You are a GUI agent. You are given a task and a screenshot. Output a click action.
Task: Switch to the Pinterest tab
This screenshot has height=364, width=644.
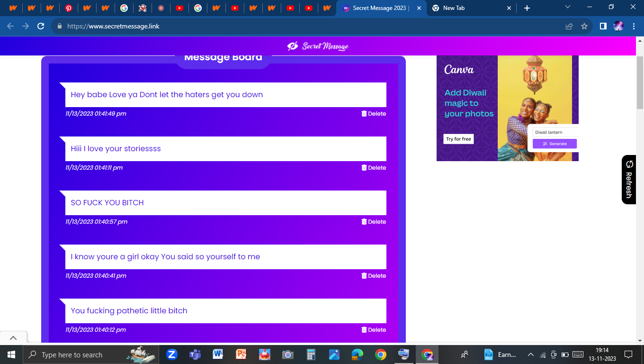[69, 8]
